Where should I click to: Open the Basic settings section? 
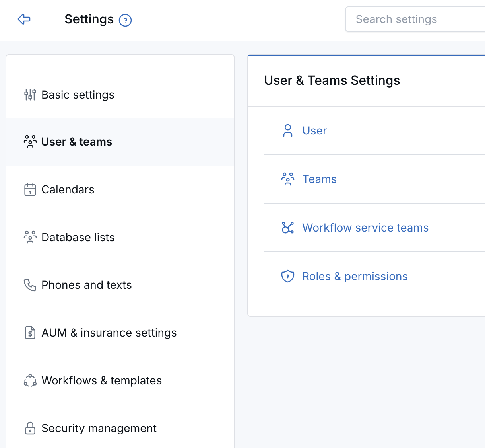120,95
